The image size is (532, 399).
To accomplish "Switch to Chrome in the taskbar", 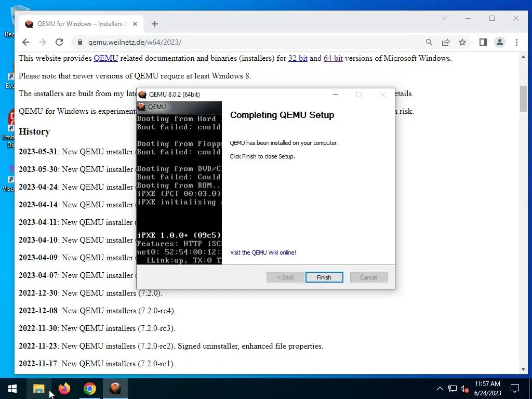I will point(89,389).
